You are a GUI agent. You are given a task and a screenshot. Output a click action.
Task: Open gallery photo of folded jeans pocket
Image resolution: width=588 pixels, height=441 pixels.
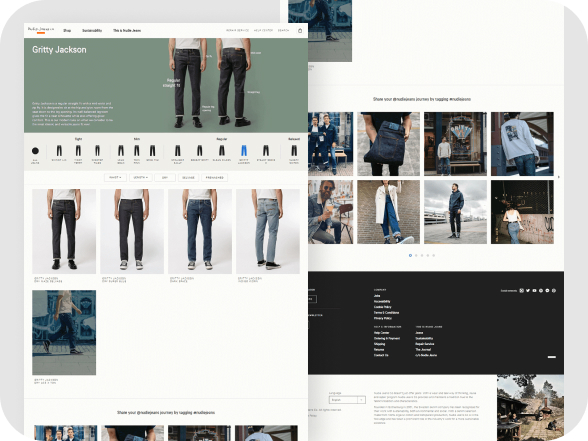click(388, 144)
